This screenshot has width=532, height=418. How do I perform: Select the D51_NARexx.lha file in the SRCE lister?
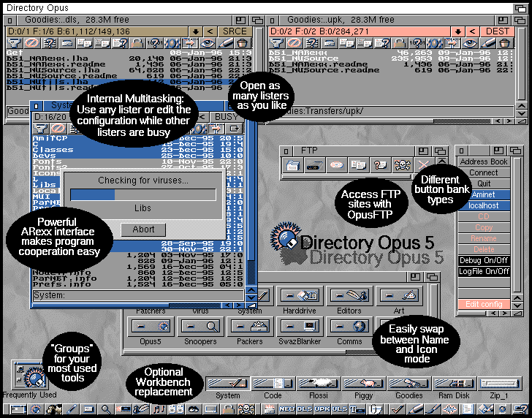pos(129,58)
